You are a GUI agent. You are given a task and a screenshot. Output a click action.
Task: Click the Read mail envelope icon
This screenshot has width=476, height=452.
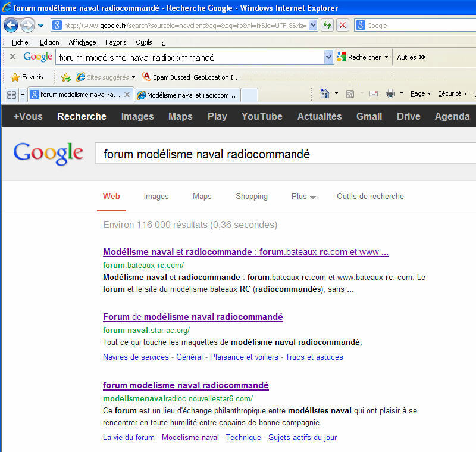tap(374, 93)
